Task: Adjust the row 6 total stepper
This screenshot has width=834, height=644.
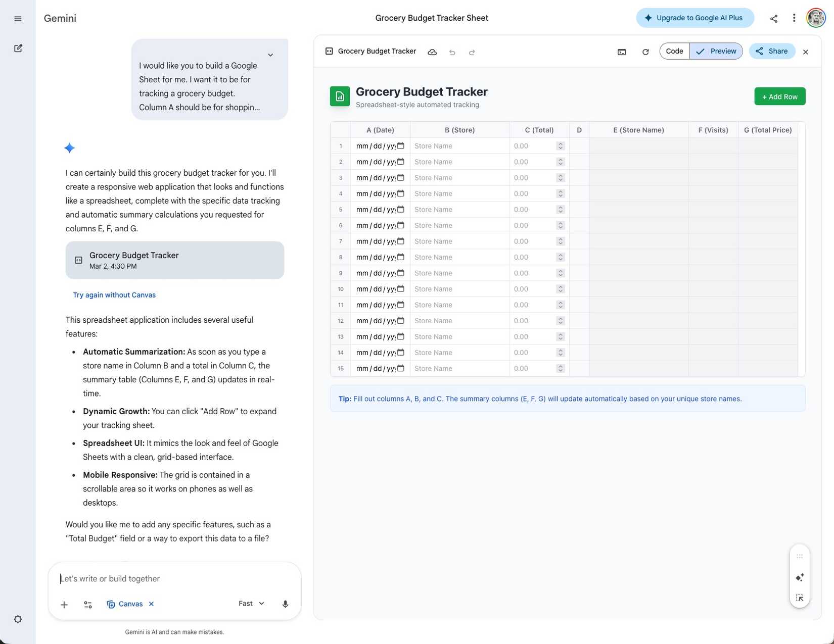Action: pos(560,225)
